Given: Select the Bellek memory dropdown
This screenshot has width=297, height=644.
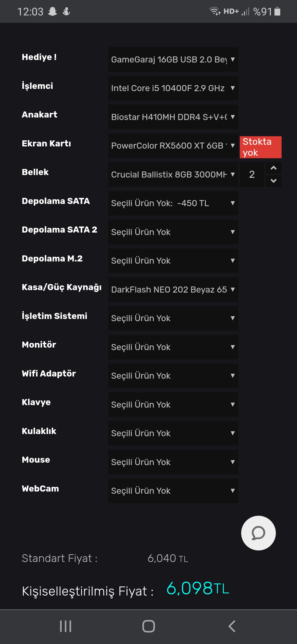Looking at the screenshot, I should click(173, 174).
